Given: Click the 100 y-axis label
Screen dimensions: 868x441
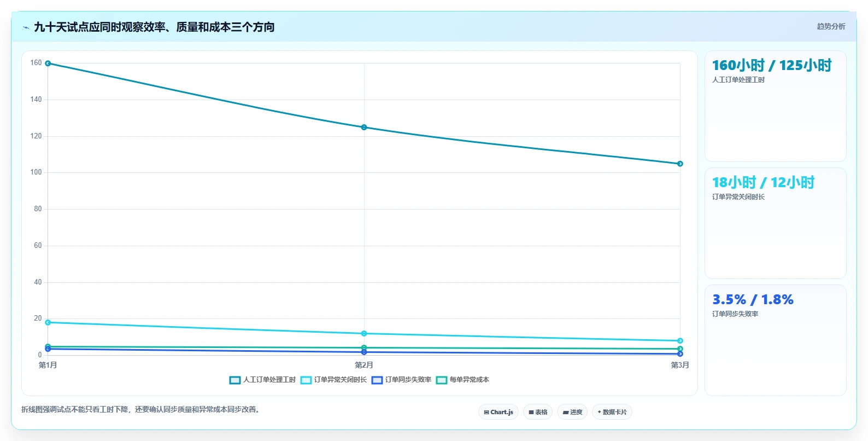Looking at the screenshot, I should [36, 172].
